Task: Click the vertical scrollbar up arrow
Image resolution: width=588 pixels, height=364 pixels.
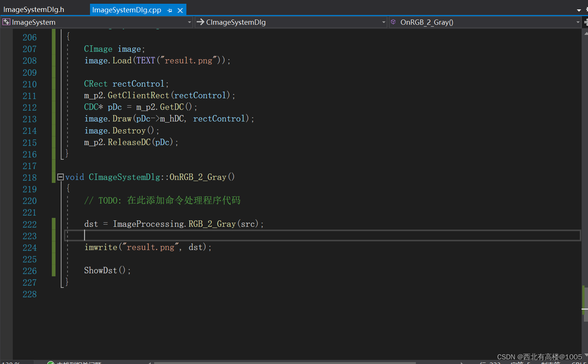Action: (x=585, y=33)
